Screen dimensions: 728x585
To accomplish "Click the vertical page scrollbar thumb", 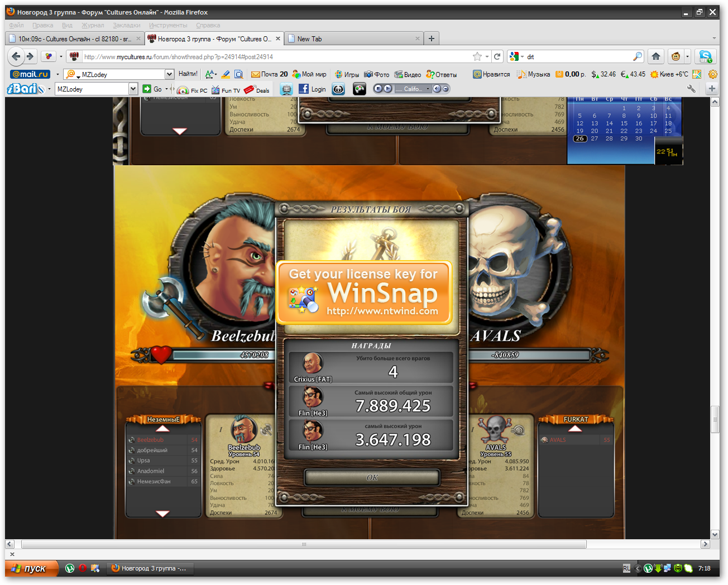I will [x=715, y=420].
